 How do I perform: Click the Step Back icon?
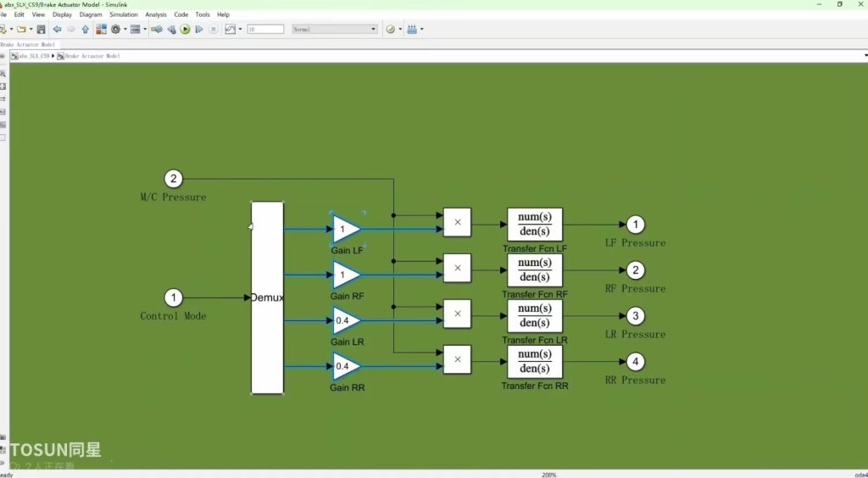(171, 29)
